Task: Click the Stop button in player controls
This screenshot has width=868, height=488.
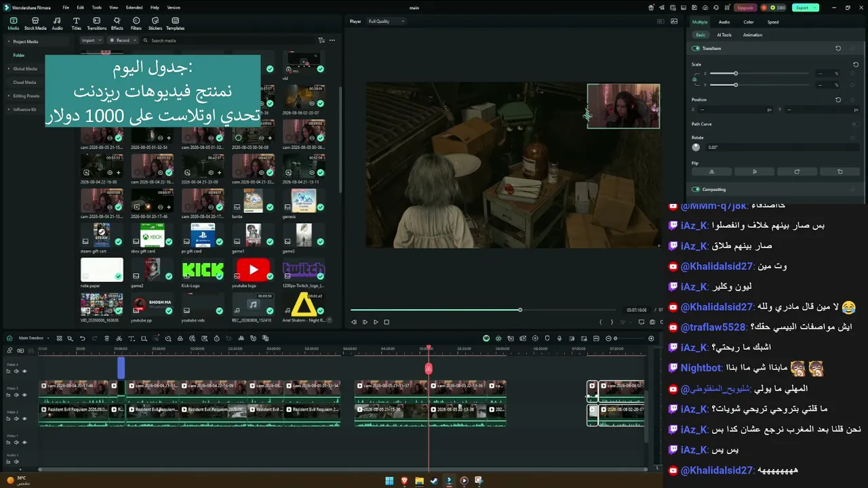Action: [387, 322]
